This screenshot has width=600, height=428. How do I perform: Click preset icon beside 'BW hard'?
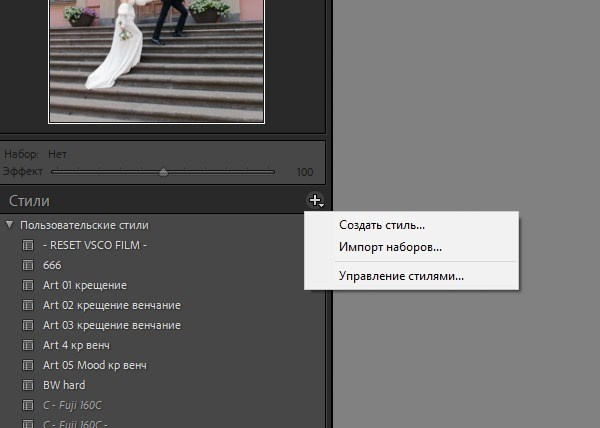coord(28,385)
